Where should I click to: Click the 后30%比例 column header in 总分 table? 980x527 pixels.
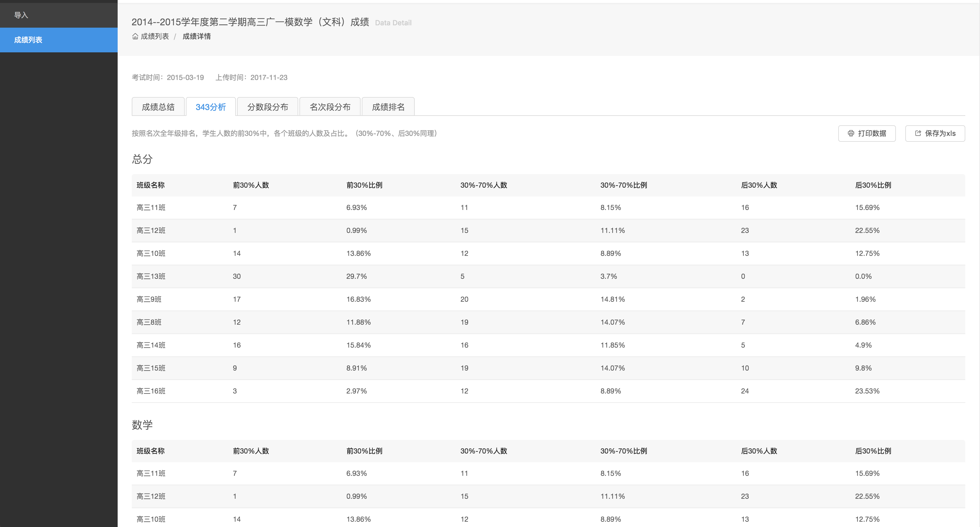873,185
